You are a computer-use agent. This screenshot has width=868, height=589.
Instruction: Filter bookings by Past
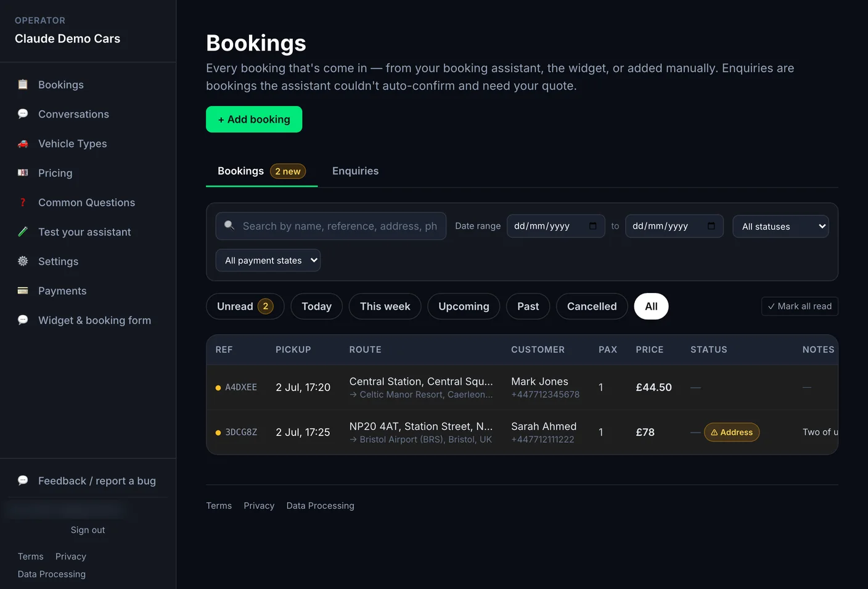[528, 307]
